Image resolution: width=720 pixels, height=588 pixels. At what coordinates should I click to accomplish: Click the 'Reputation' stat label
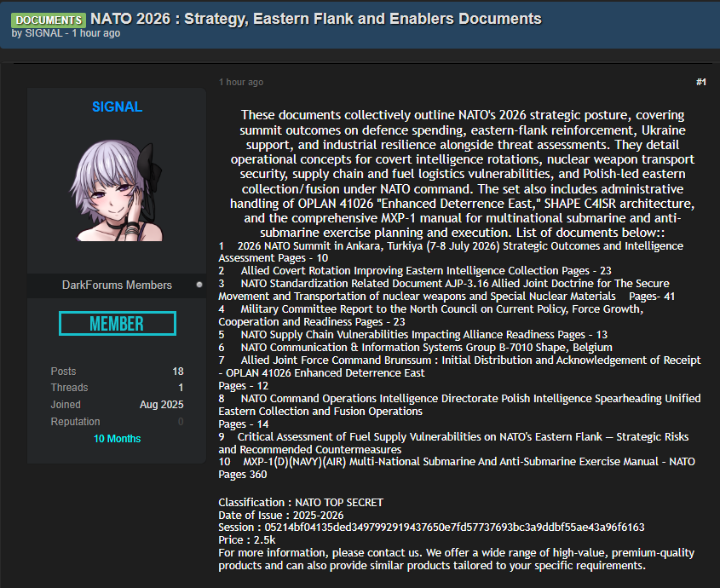pyautogui.click(x=75, y=422)
